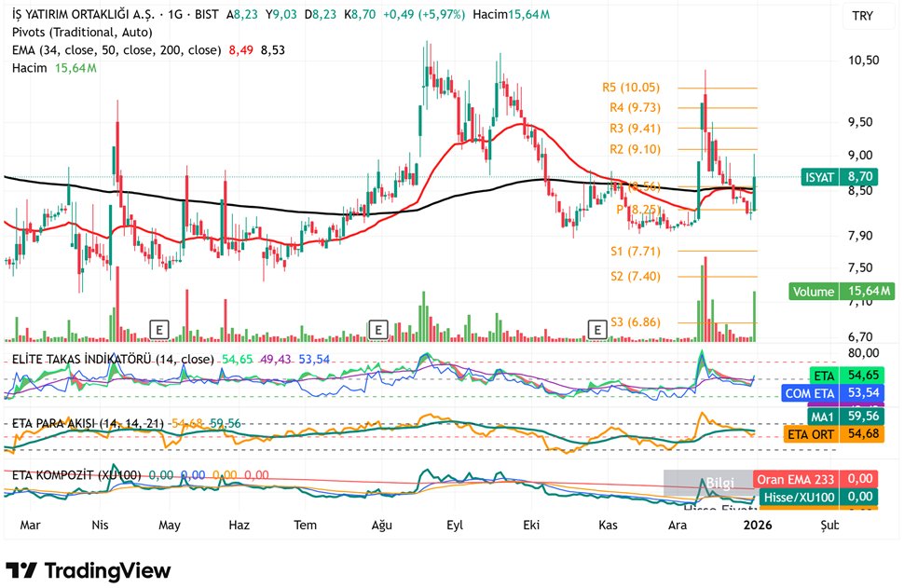The width and height of the screenshot is (904, 588).
Task: Select the ETA PARA AKIŞI legend
Action: [x=126, y=424]
